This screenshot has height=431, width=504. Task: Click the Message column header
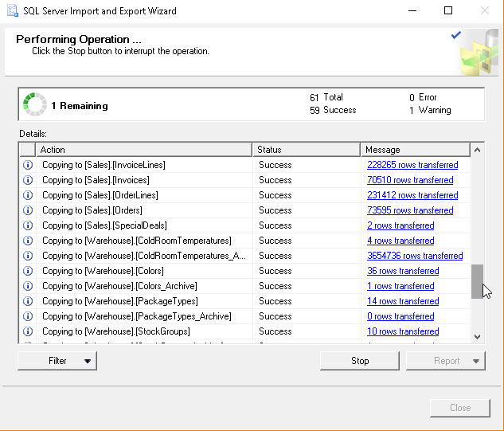414,150
